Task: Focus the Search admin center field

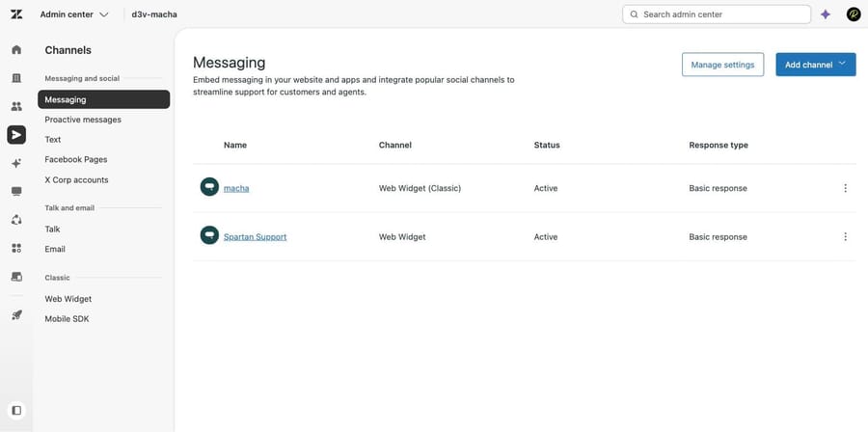Action: point(717,14)
